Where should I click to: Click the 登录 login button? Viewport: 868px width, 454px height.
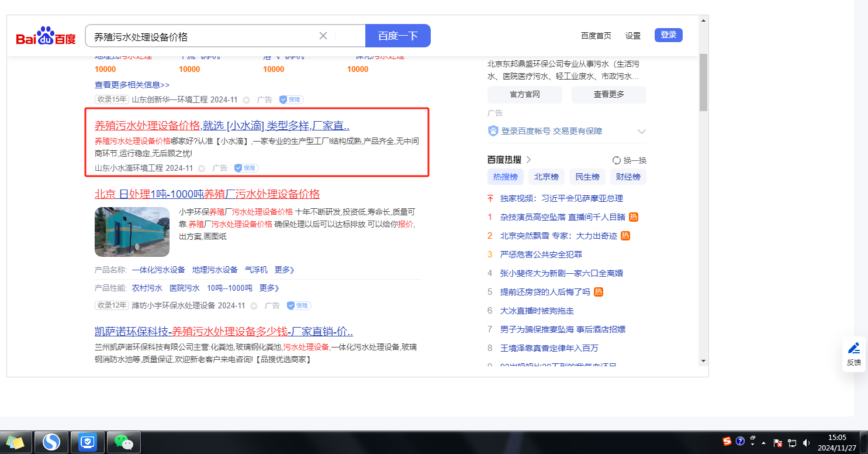pyautogui.click(x=668, y=35)
